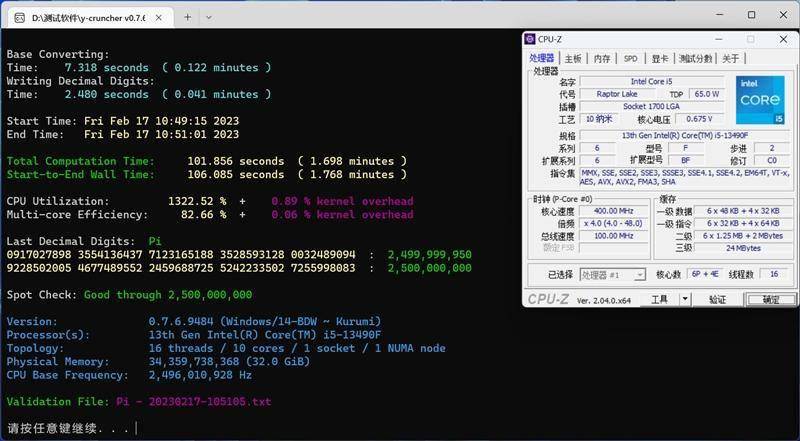800x441 pixels.
Task: Click the core speed value 400.00 MHz
Action: click(x=614, y=211)
